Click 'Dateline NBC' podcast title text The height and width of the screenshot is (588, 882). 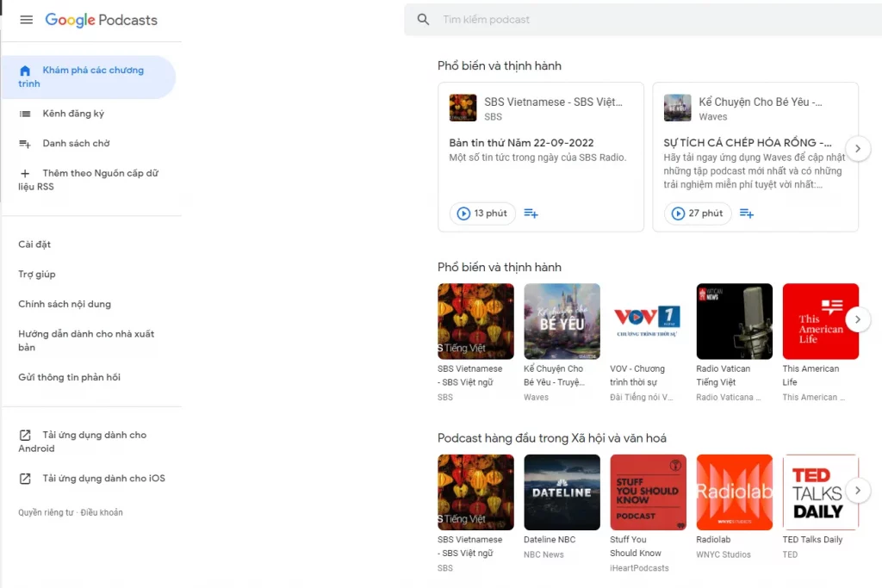(x=550, y=540)
